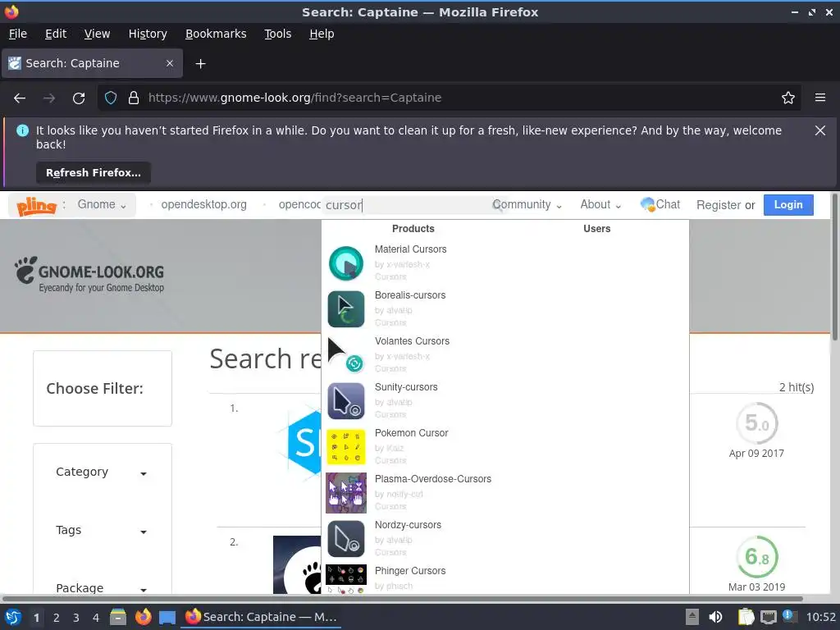Launch the file manager from taskbar
This screenshot has height=630, width=840.
pos(118,617)
